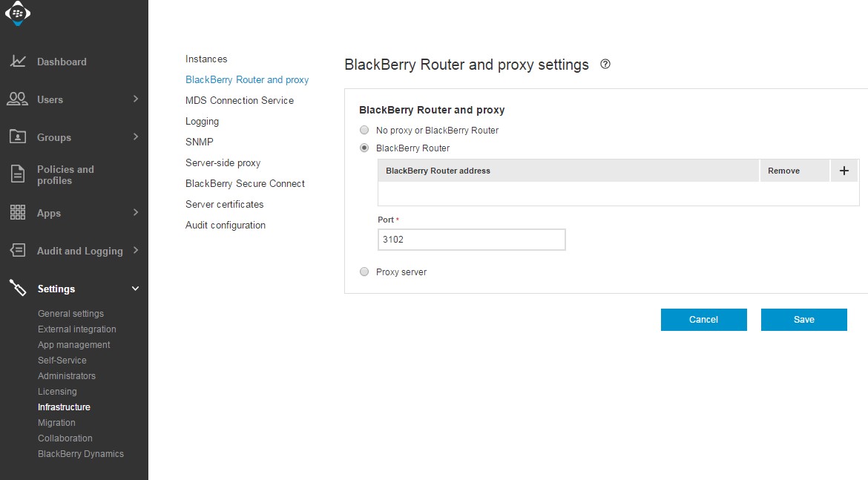Collapse the Settings section chevron
Screen dimensions: 868x480
(x=136, y=289)
